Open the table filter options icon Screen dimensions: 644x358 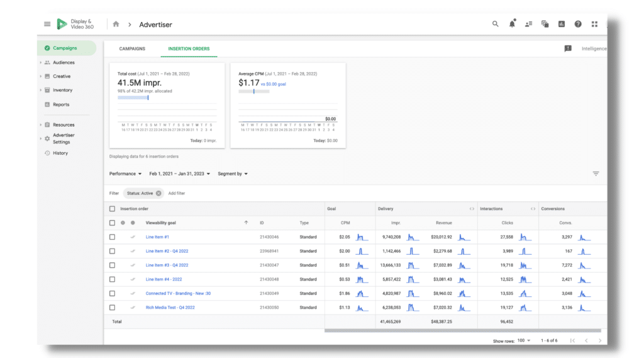click(596, 174)
